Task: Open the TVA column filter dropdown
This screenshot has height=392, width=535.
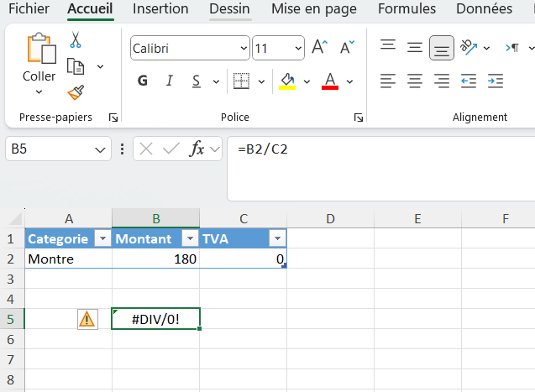Action: point(277,239)
